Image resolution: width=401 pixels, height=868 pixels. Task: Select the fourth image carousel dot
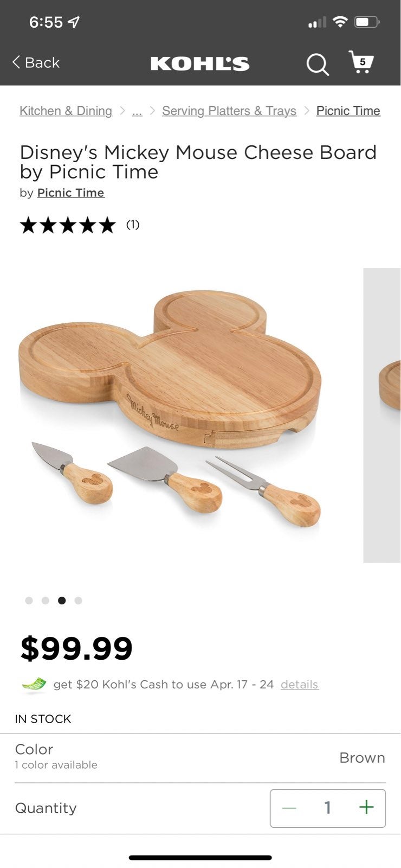79,601
